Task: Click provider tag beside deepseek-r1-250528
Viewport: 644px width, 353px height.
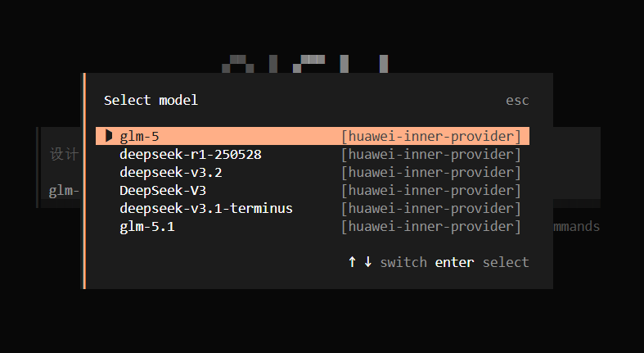Action: [x=431, y=154]
